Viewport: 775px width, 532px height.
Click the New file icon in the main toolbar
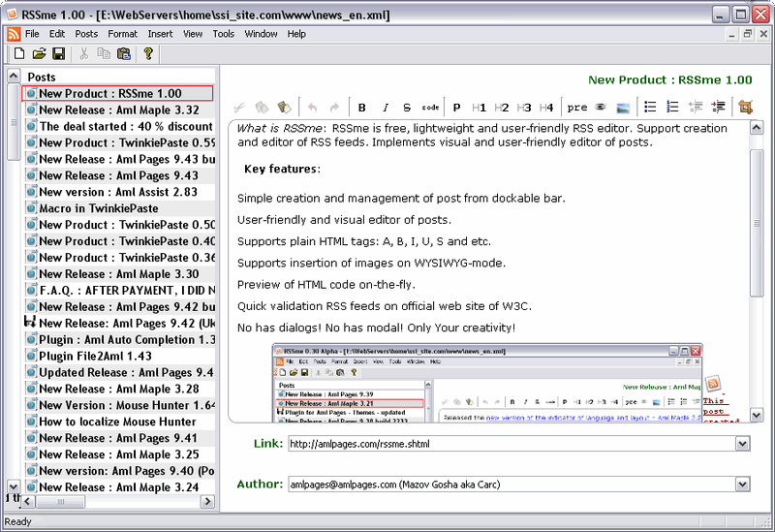tap(19, 53)
